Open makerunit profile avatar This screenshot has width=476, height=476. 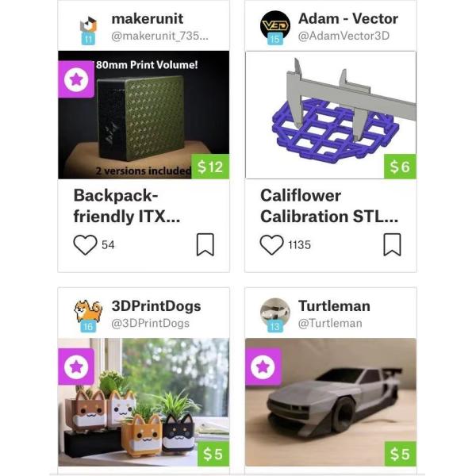click(x=88, y=29)
